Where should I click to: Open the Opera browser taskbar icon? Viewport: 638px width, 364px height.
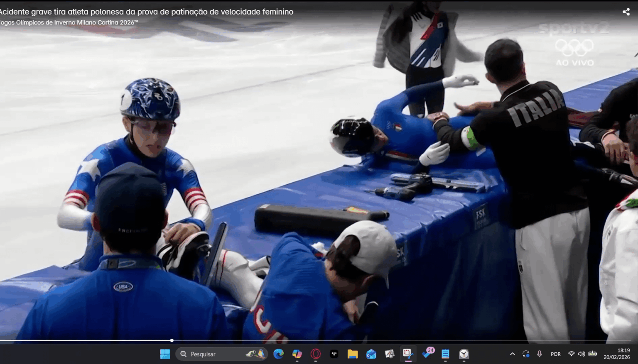pos(316,354)
